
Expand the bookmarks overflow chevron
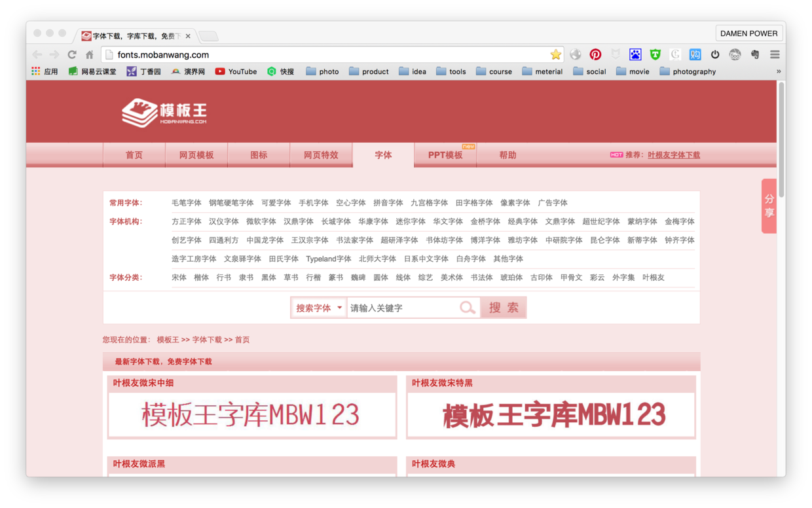(x=779, y=71)
